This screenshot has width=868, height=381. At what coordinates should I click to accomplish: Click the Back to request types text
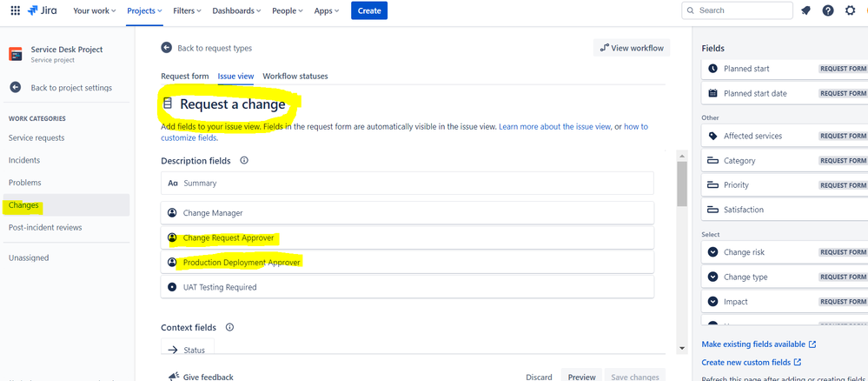point(215,48)
